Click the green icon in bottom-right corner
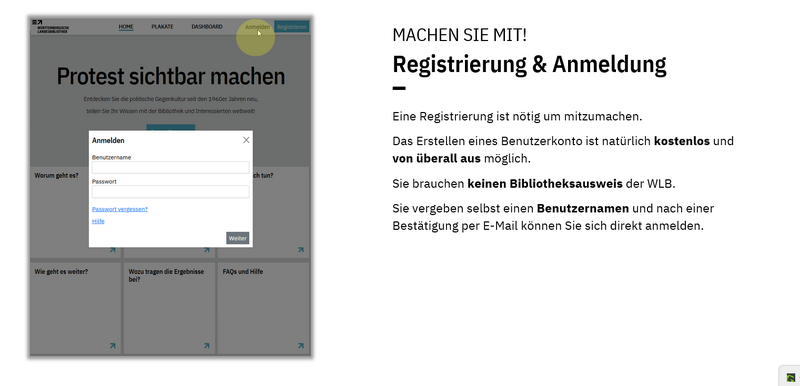800x386 pixels. tap(791, 378)
